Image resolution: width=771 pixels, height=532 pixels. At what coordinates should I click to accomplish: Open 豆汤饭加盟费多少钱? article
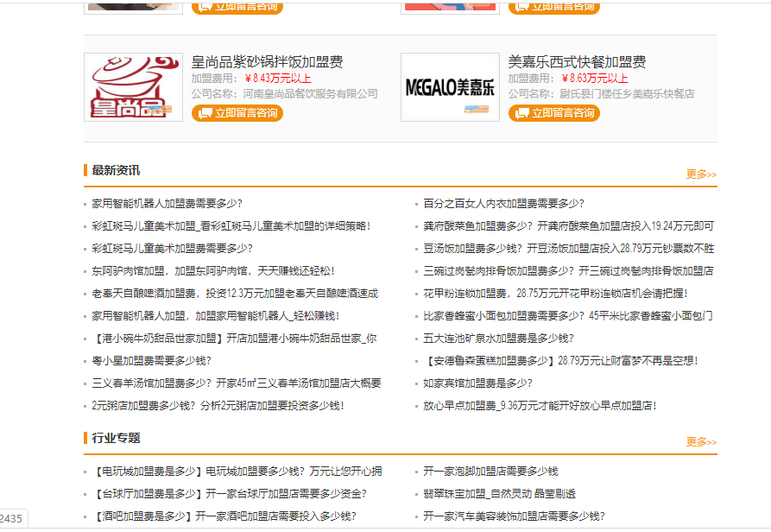coord(568,249)
